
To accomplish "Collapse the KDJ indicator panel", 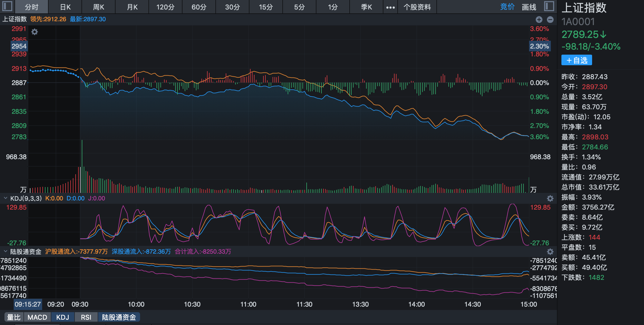I will [x=5, y=198].
